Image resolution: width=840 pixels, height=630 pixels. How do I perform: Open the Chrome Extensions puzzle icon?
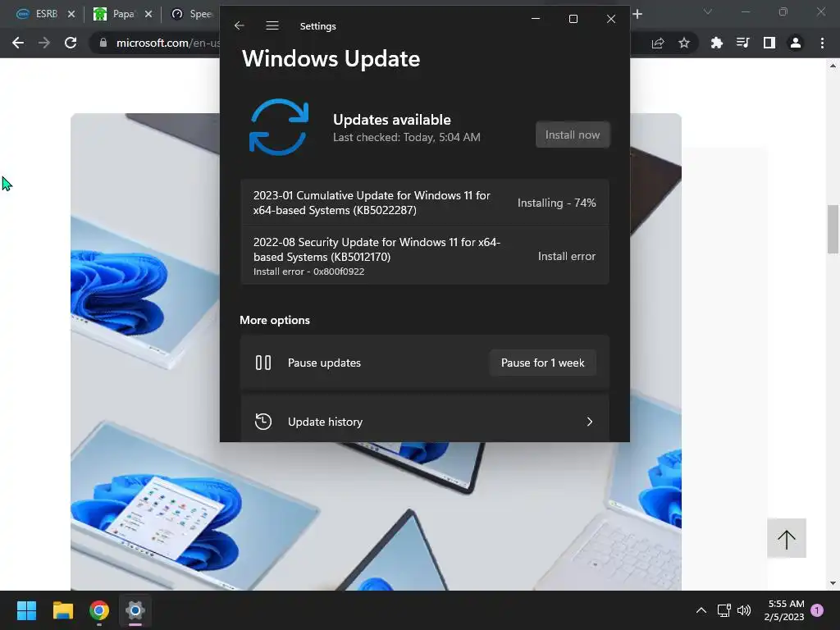tap(717, 43)
